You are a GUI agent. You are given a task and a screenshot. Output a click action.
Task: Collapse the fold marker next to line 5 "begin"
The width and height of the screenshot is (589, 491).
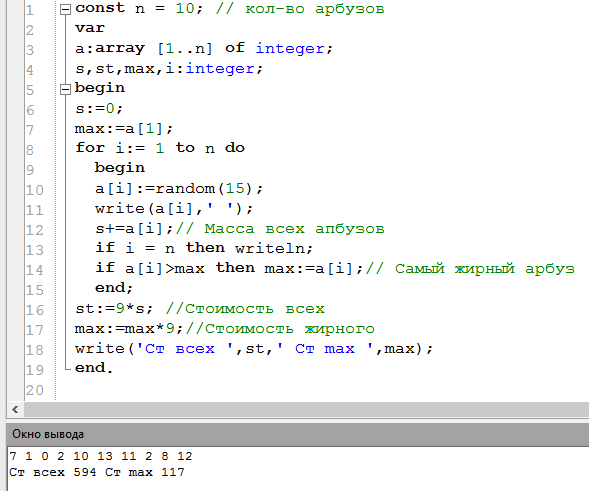pyautogui.click(x=65, y=89)
